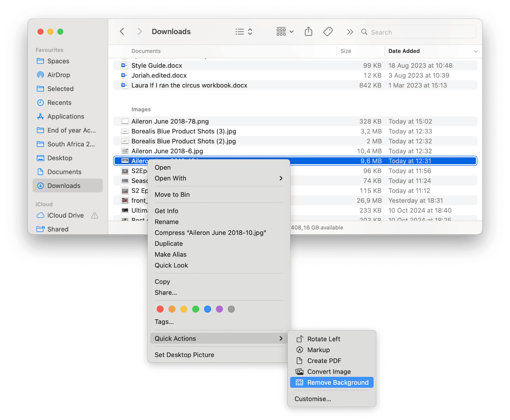The height and width of the screenshot is (420, 510).
Task: Sort by the Date Added column header
Action: (x=403, y=51)
